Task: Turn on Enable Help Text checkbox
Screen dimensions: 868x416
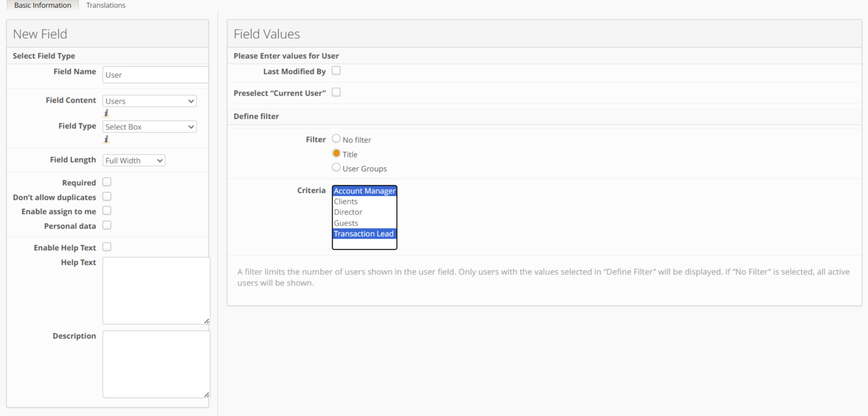Action: [x=107, y=247]
